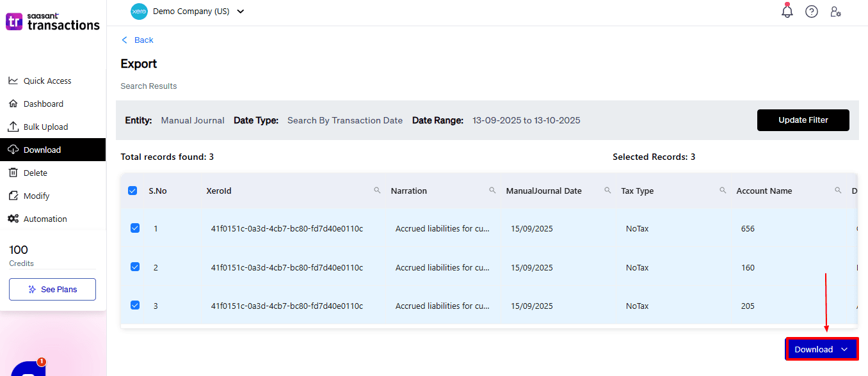Open the Dashboard from the sidebar
Screen dimensions: 868x376
[44, 104]
